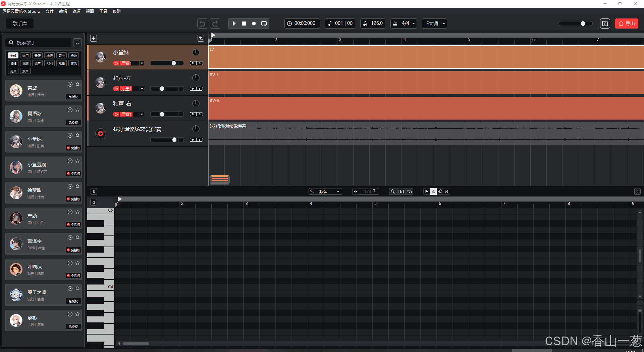Click the 126.0 tempo field

tap(373, 24)
